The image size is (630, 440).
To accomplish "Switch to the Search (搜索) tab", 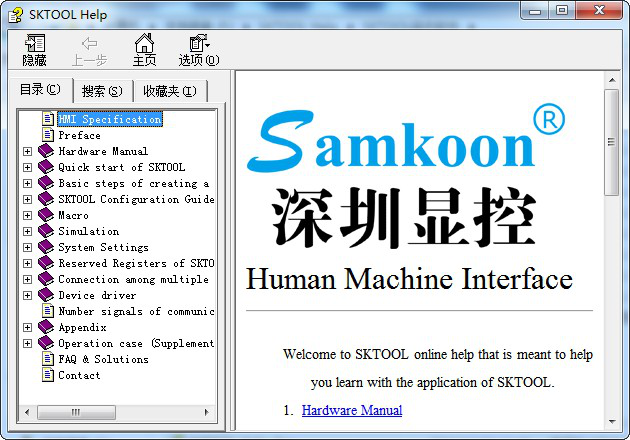I will [102, 91].
